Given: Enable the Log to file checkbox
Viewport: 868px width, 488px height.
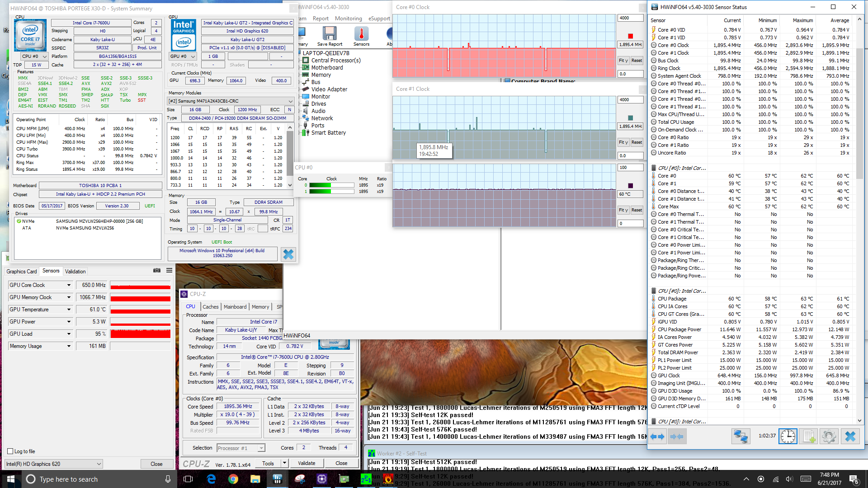Looking at the screenshot, I should pyautogui.click(x=10, y=451).
